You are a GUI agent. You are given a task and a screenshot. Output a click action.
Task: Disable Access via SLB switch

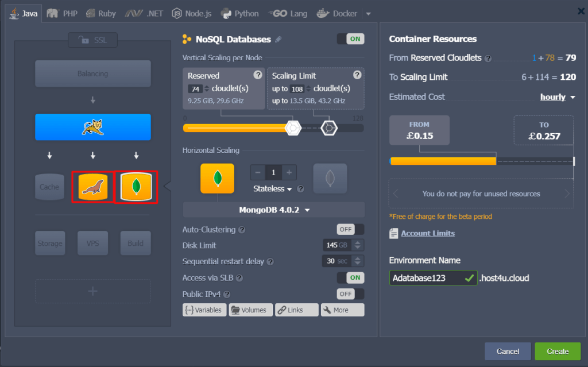click(351, 277)
